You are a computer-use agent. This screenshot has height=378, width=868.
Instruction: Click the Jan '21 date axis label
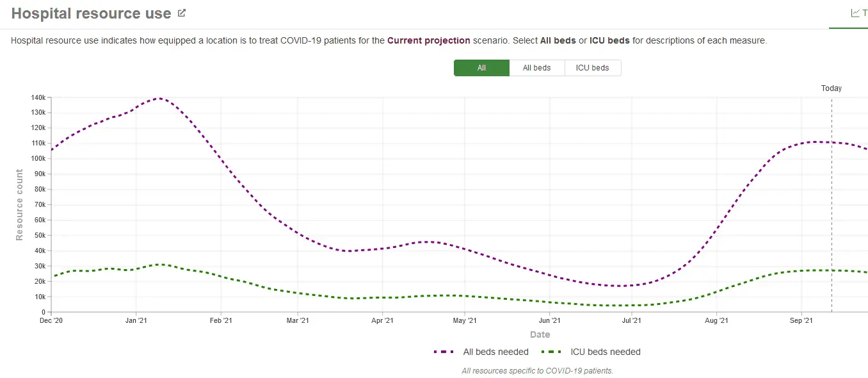pos(136,320)
